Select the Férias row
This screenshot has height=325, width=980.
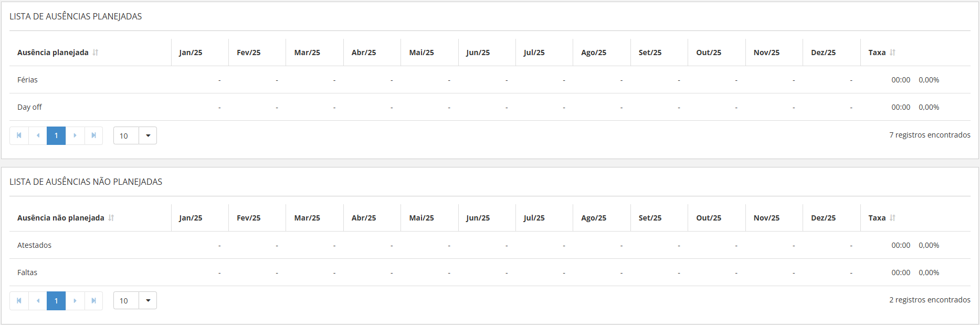point(26,79)
